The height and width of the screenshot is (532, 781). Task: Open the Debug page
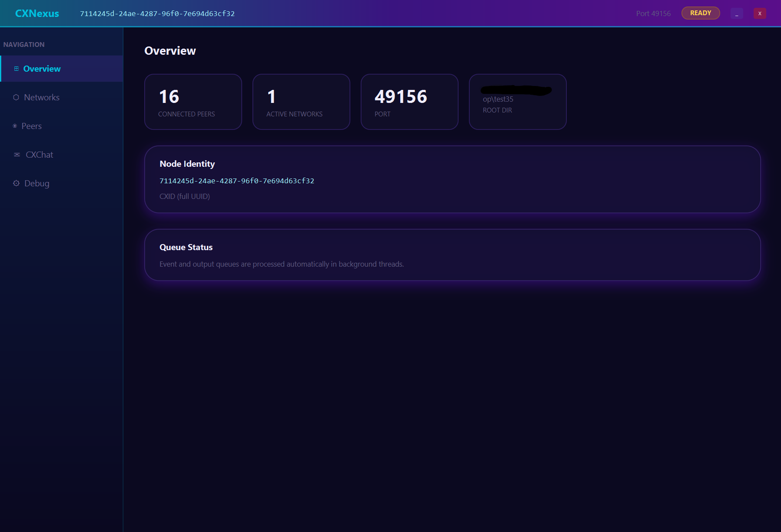62,183
